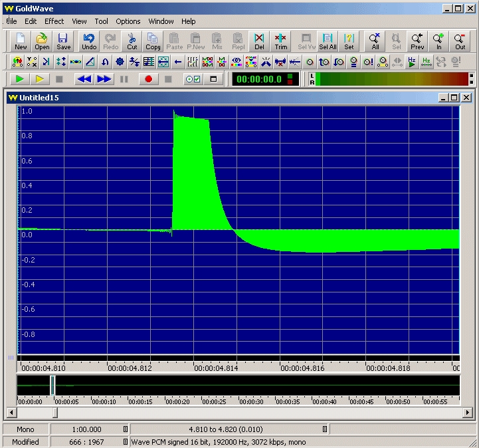Start recording with red Record button
479x448 pixels.
(x=148, y=79)
